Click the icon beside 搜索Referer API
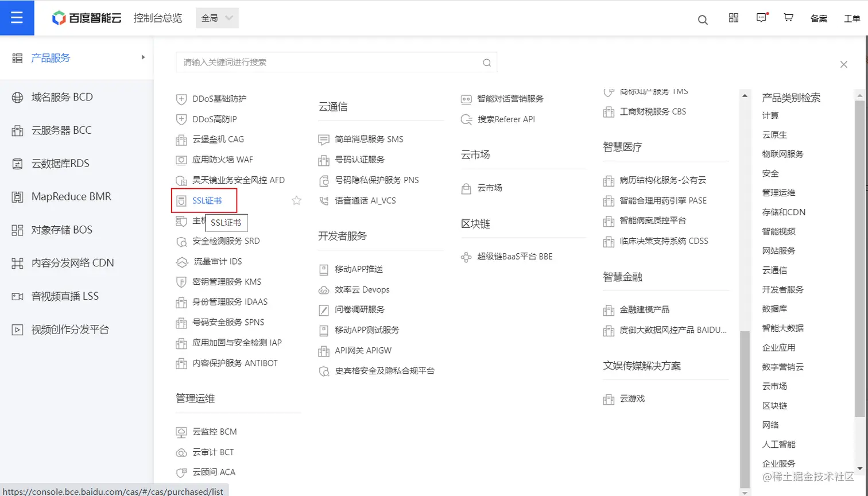The width and height of the screenshot is (868, 496). 466,119
